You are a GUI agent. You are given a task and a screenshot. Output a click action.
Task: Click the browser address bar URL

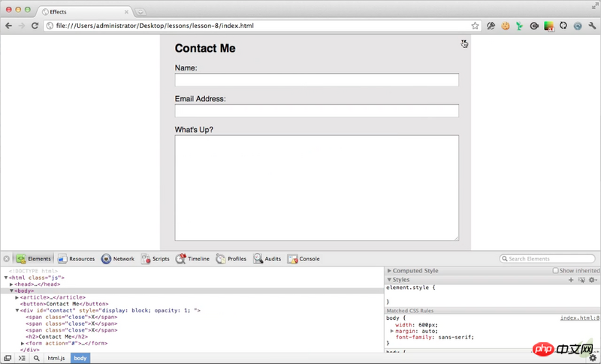155,26
